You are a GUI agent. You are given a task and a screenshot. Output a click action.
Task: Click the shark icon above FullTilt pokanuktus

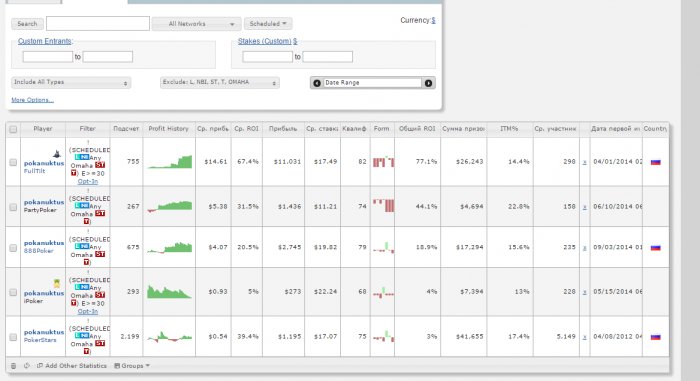click(57, 154)
